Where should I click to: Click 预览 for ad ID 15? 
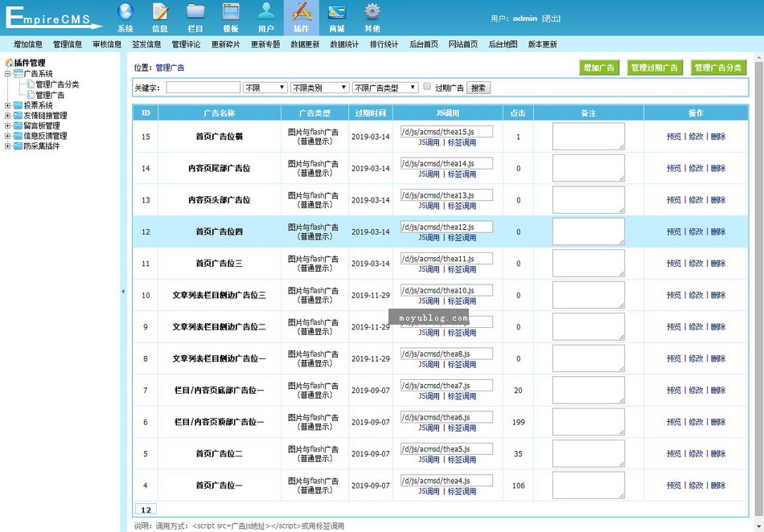pos(674,137)
